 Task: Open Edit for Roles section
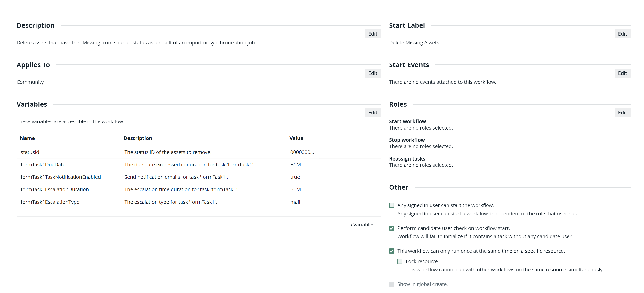tap(622, 113)
